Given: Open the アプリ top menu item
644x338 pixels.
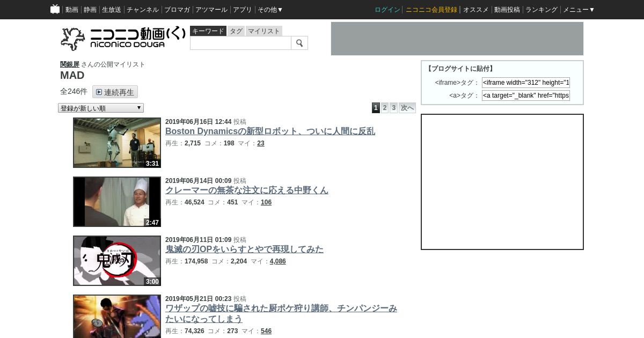Looking at the screenshot, I should click(243, 10).
